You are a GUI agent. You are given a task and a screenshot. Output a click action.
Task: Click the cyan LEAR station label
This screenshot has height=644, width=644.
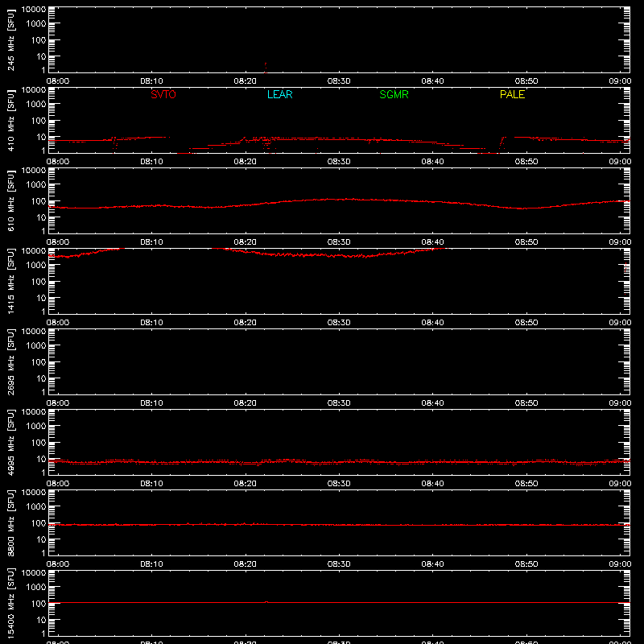coord(279,94)
